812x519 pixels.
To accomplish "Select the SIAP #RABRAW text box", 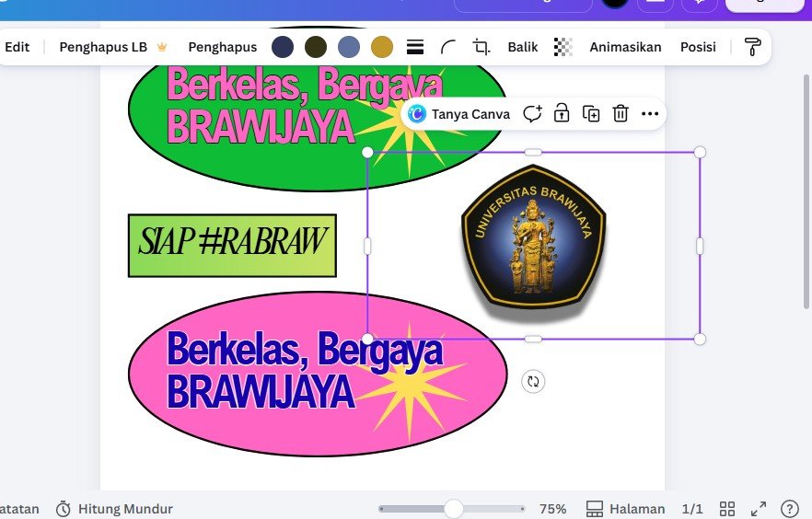I will tap(232, 246).
